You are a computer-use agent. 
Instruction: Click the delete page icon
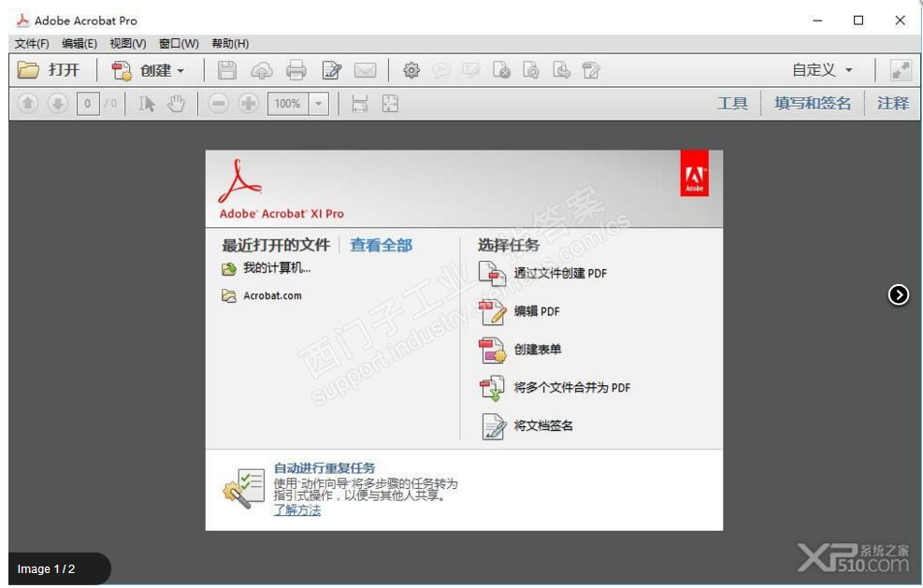pos(501,71)
